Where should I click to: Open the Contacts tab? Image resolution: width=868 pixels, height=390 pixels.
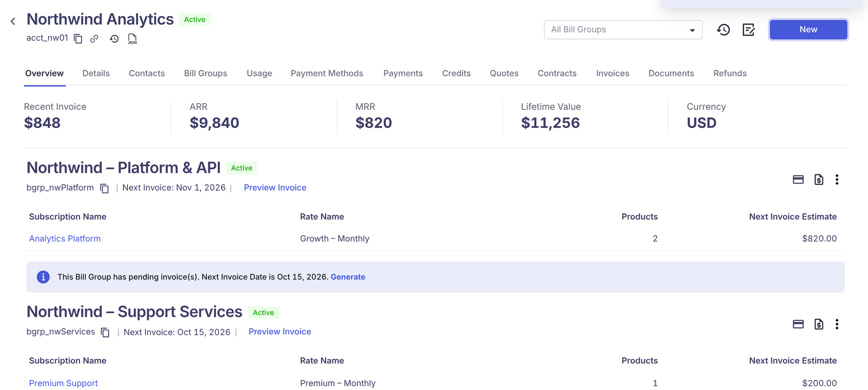point(147,73)
